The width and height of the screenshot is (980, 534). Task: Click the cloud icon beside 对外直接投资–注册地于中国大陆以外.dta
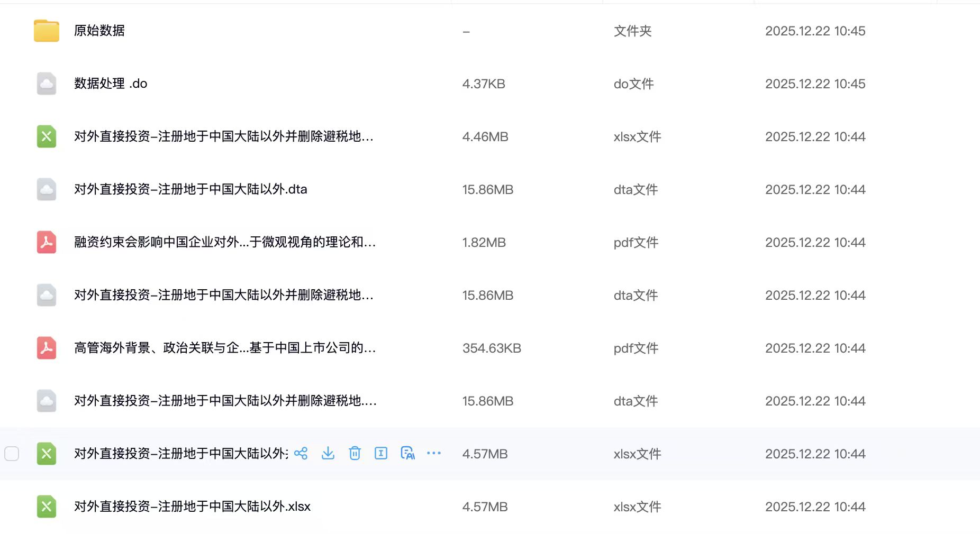47,189
